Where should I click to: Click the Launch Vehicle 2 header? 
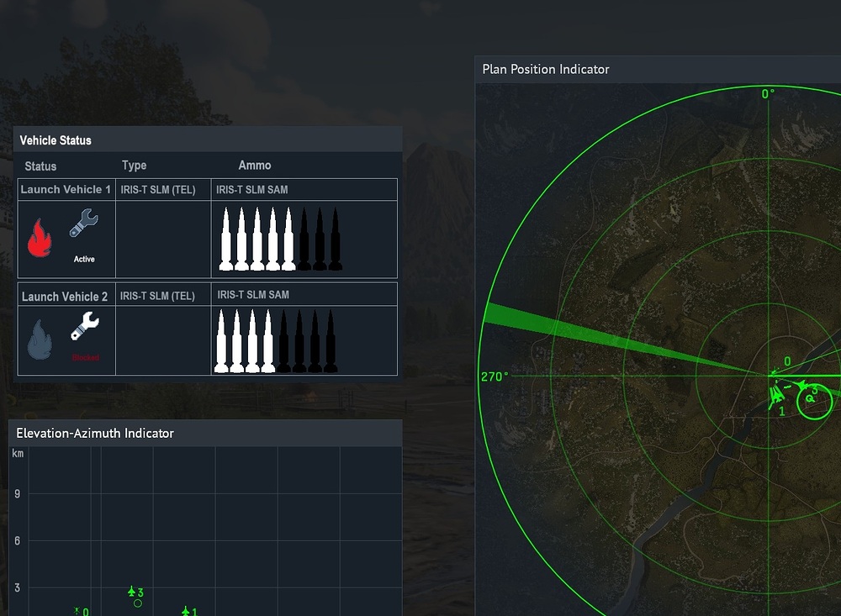click(65, 297)
